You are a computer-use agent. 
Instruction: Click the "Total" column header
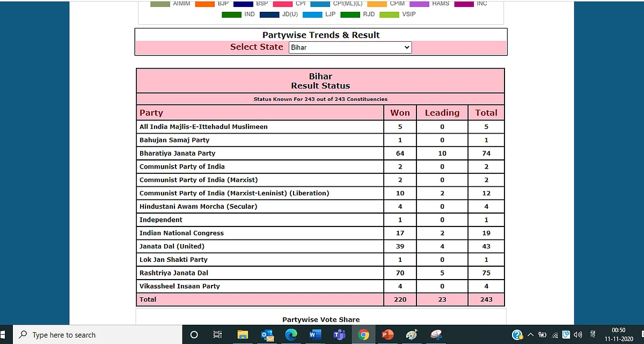tap(486, 113)
